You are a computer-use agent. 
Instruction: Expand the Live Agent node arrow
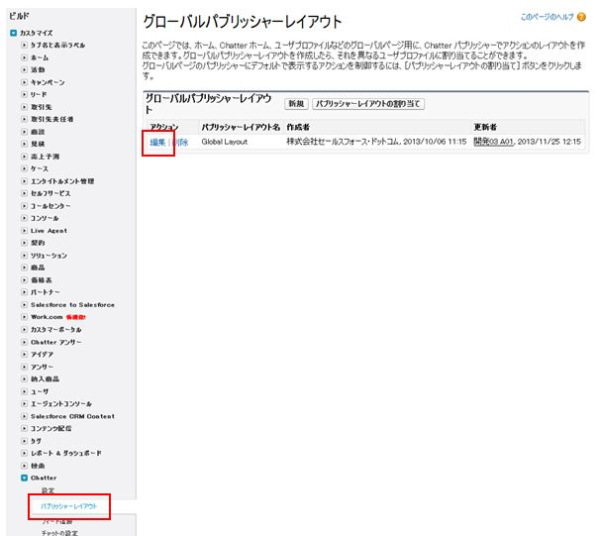point(24,231)
